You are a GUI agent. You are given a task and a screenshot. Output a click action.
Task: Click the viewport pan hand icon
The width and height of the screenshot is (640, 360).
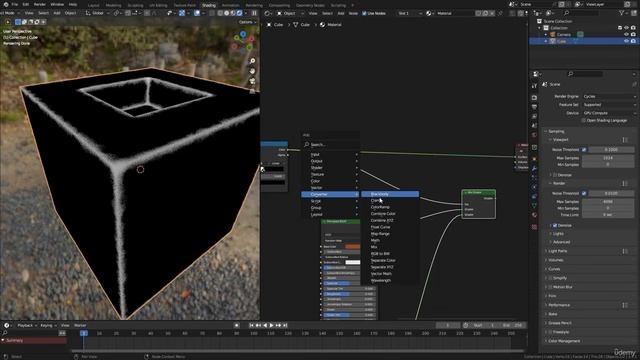tap(253, 71)
